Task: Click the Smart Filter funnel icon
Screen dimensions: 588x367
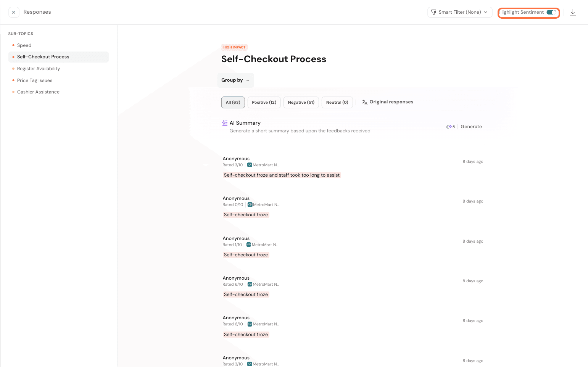Action: coord(433,12)
